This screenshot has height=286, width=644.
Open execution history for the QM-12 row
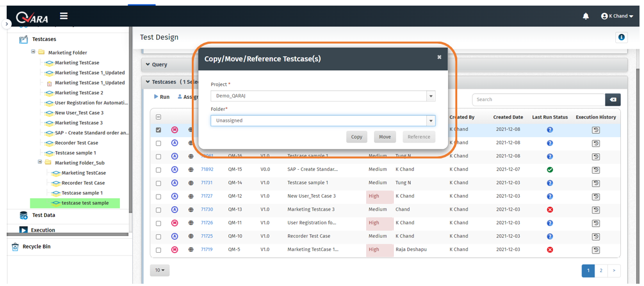click(x=596, y=196)
